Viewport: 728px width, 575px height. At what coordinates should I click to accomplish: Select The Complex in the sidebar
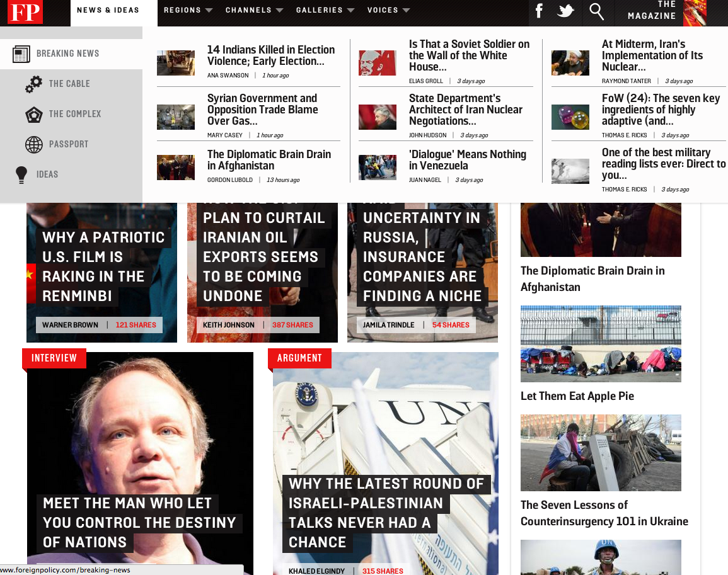(x=75, y=114)
